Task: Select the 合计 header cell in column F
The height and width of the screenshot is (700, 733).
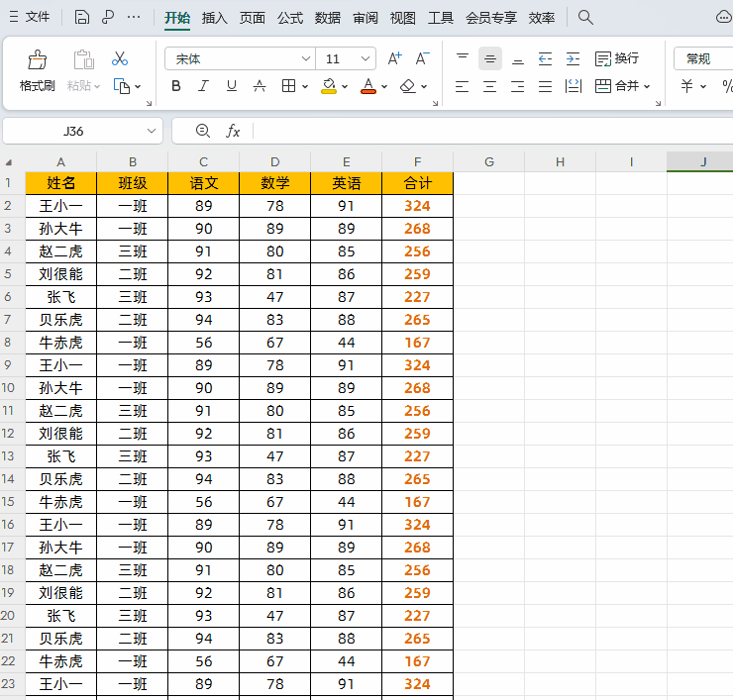Action: [417, 183]
